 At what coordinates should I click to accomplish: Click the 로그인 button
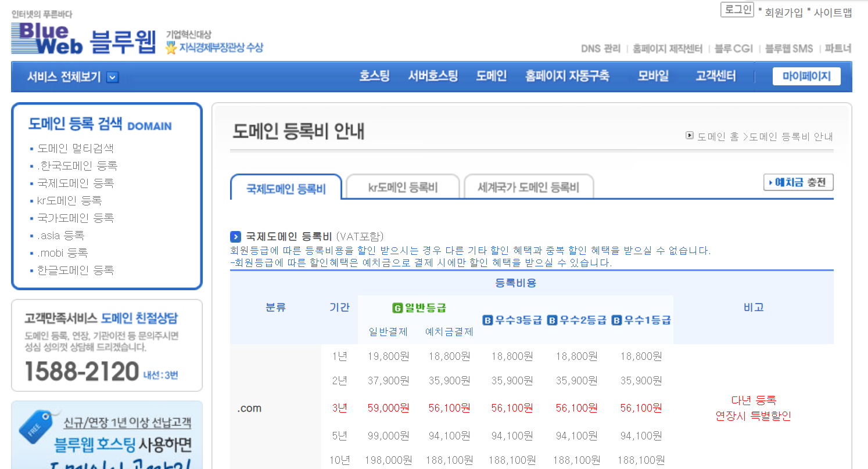737,10
